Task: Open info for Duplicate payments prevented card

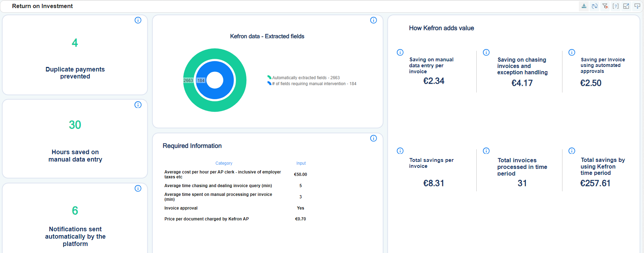Action: pyautogui.click(x=138, y=20)
